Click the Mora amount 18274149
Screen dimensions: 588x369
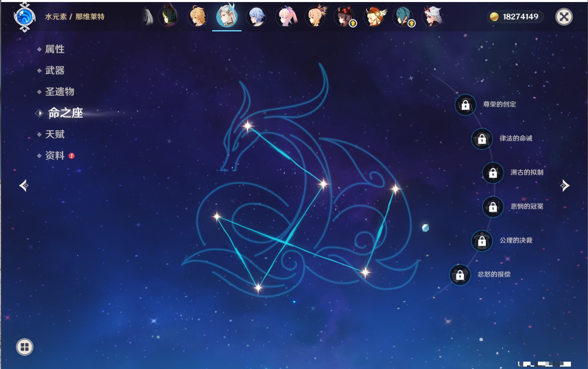pyautogui.click(x=520, y=17)
